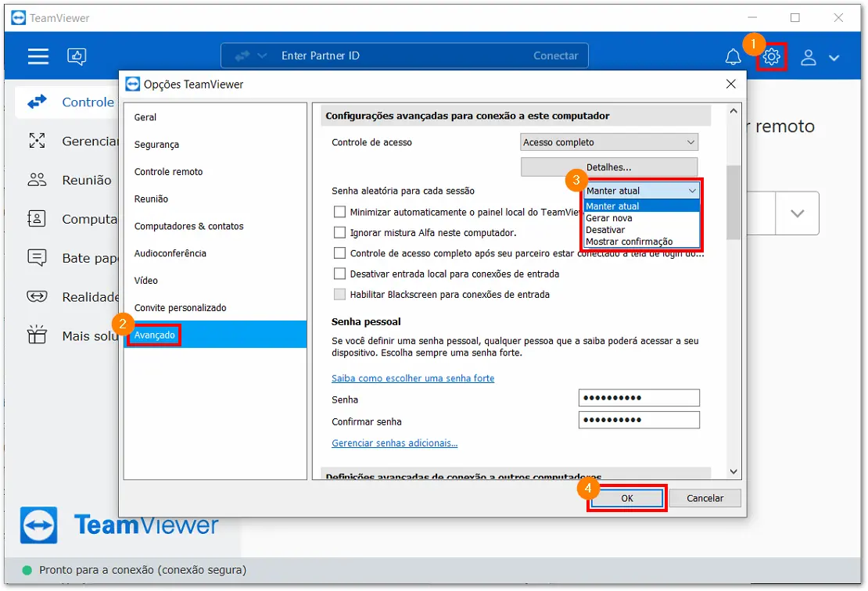Screen dimensions: 868x591
Task: Select the Avançado options category
Action: tap(215, 335)
